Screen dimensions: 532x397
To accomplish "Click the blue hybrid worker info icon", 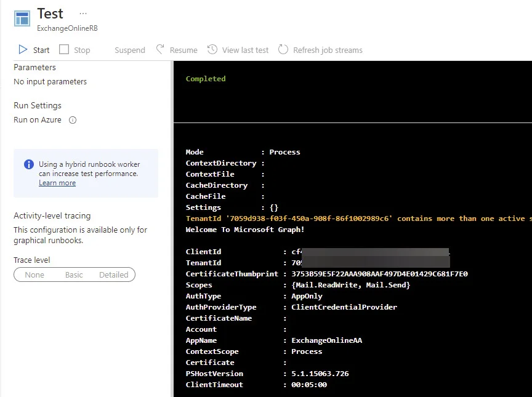I will (29, 164).
